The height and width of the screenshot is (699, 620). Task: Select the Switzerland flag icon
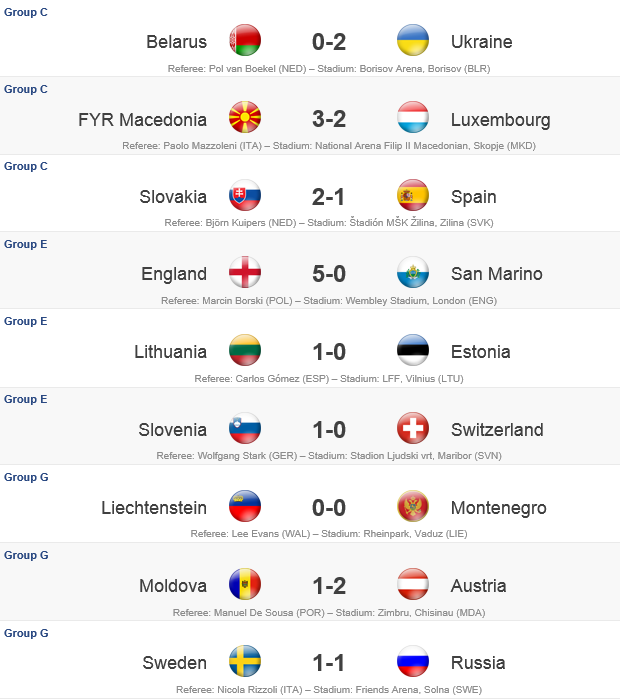[x=413, y=428]
